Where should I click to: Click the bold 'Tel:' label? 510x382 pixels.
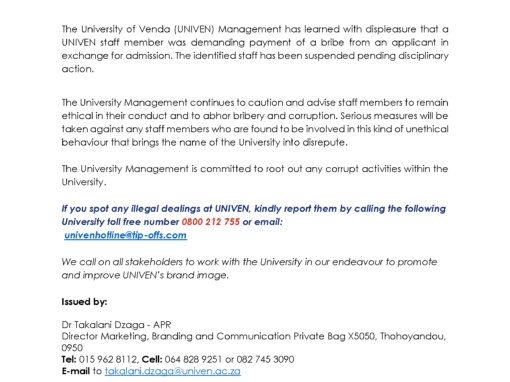tap(69, 359)
